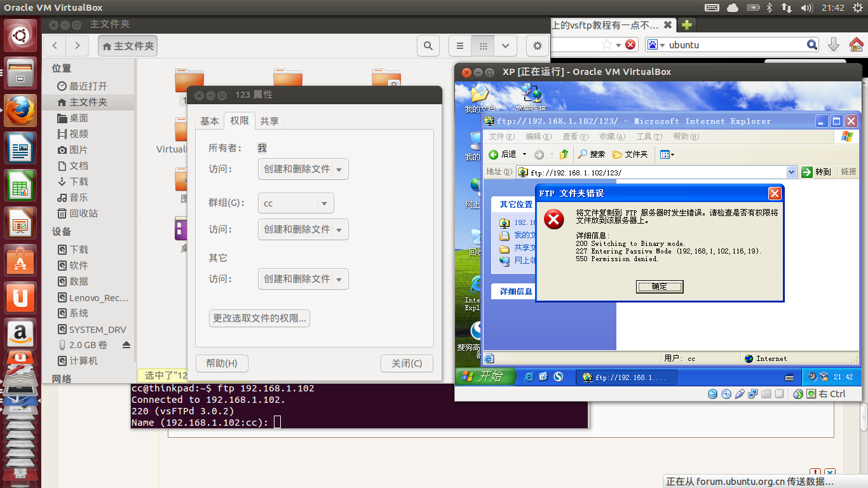This screenshot has width=868, height=488.
Task: Expand the IE address bar dropdown
Action: tap(791, 172)
